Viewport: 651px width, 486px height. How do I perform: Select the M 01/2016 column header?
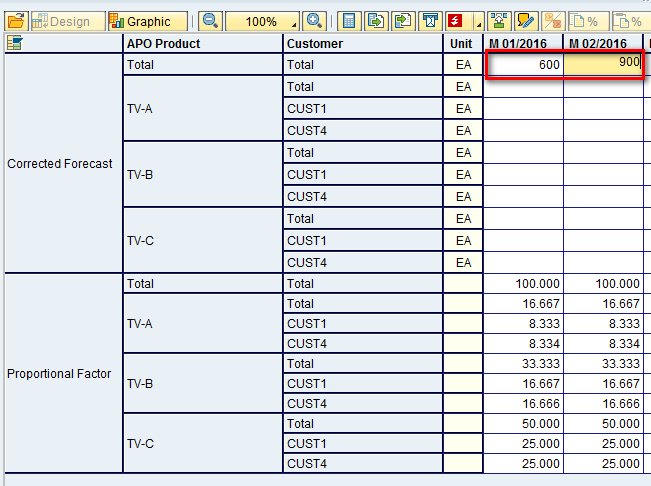tap(522, 43)
